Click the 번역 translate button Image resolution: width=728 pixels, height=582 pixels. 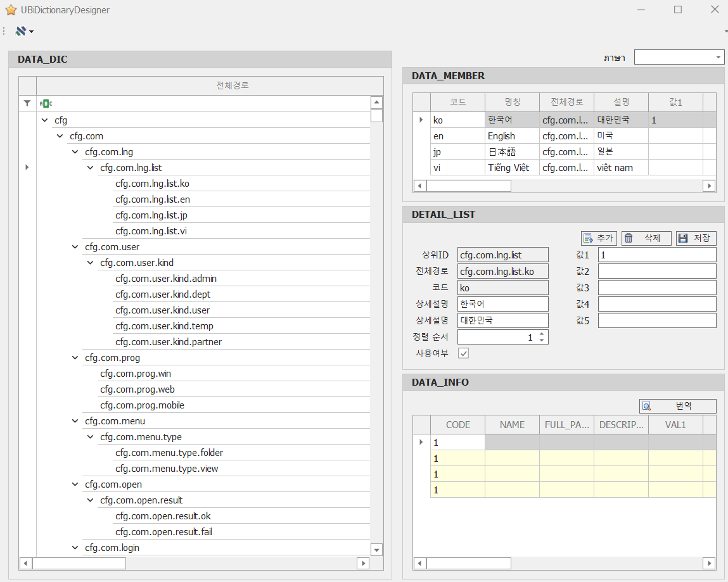pos(677,406)
